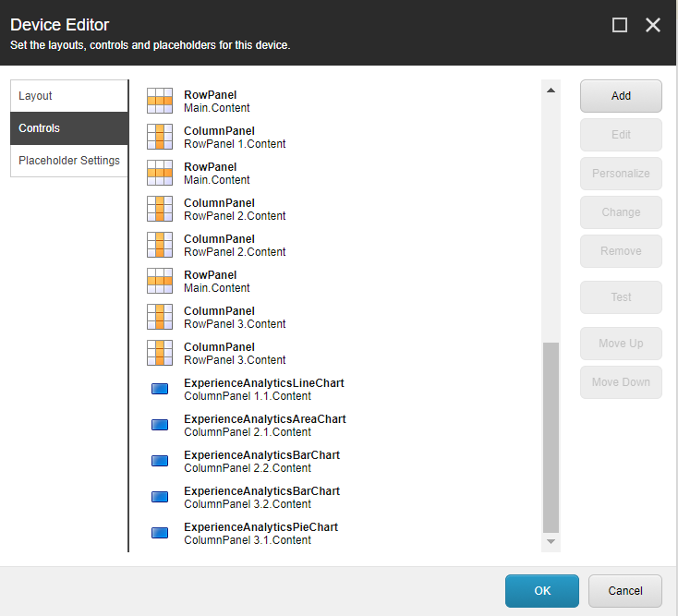Viewport: 678px width, 616px height.
Task: Select the text ColumnPanel 2.2.Content
Action: [x=248, y=468]
